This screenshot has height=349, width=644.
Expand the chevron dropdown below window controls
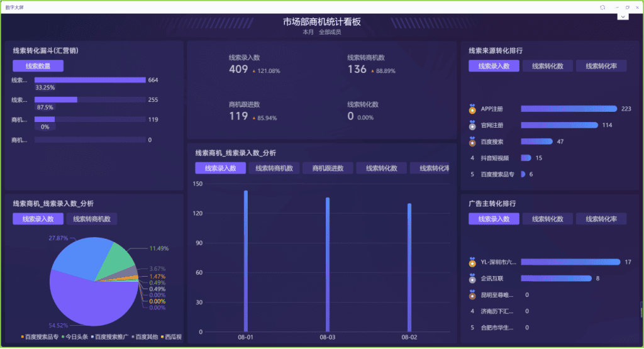pos(623,16)
